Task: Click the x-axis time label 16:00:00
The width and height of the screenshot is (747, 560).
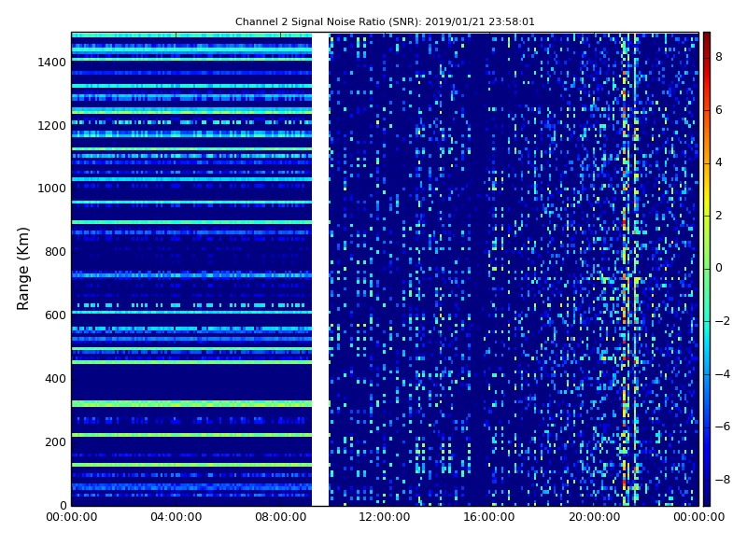Action: [489, 517]
